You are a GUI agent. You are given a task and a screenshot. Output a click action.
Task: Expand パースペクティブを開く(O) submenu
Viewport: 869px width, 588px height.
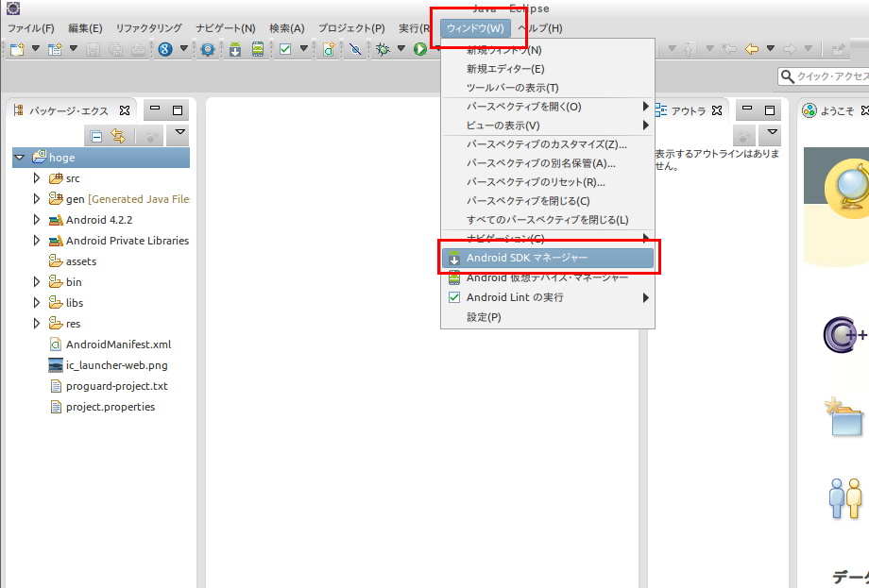click(548, 107)
